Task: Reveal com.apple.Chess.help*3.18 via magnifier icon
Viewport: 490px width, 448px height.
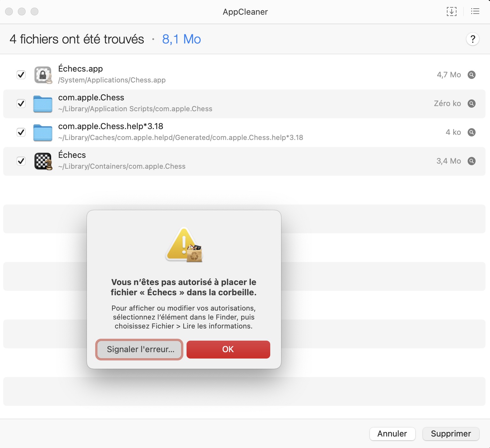Action: pos(471,132)
